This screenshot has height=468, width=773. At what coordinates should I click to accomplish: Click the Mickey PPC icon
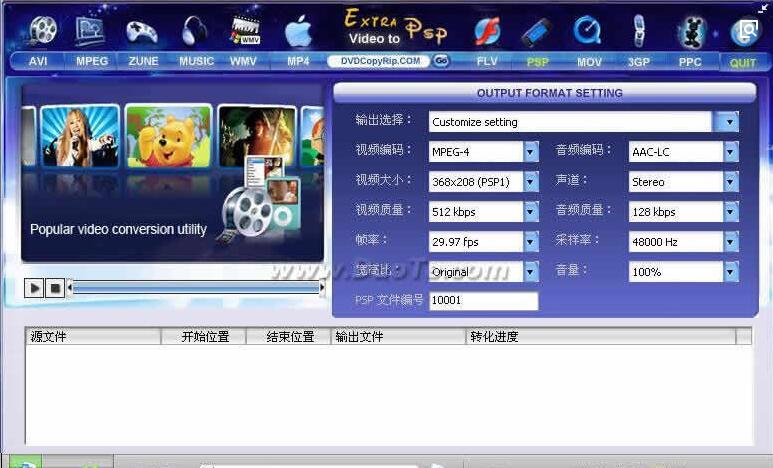pos(691,32)
